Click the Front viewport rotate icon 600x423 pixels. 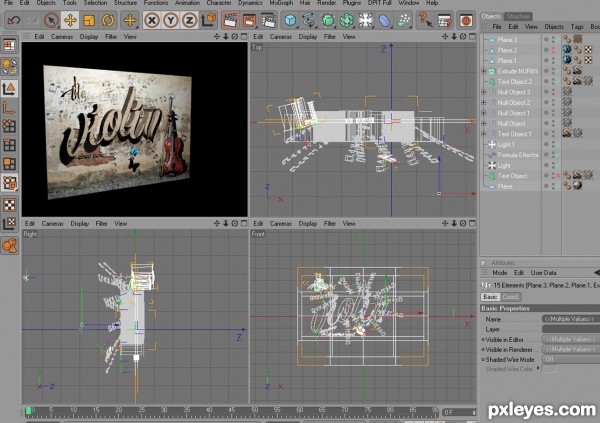[x=463, y=223]
